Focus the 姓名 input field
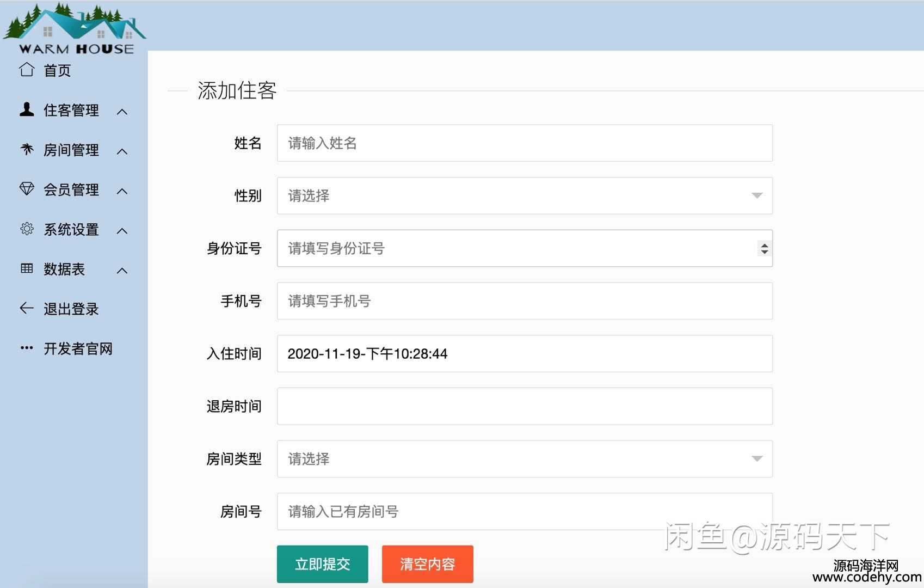The height and width of the screenshot is (588, 924). tap(525, 143)
